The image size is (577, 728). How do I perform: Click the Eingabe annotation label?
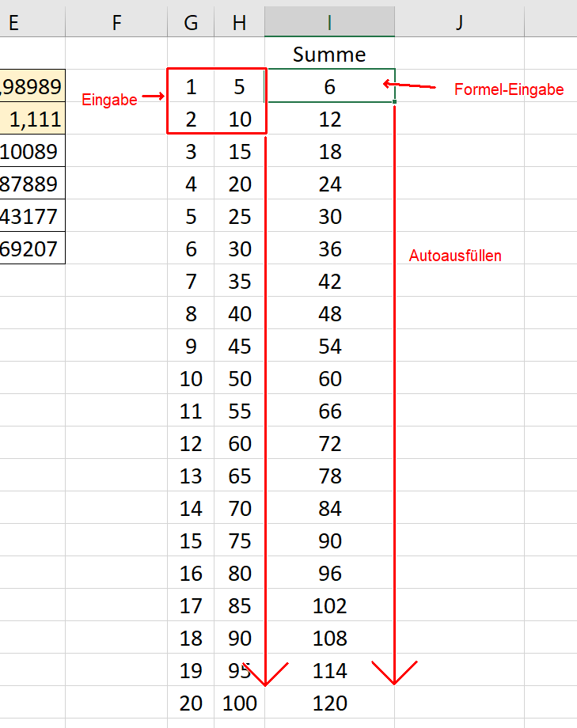109,100
